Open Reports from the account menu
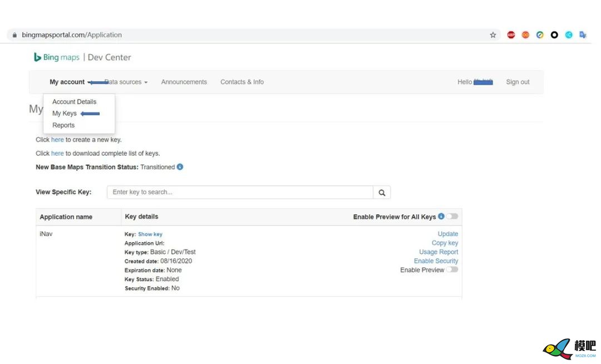The height and width of the screenshot is (364, 601). point(63,125)
